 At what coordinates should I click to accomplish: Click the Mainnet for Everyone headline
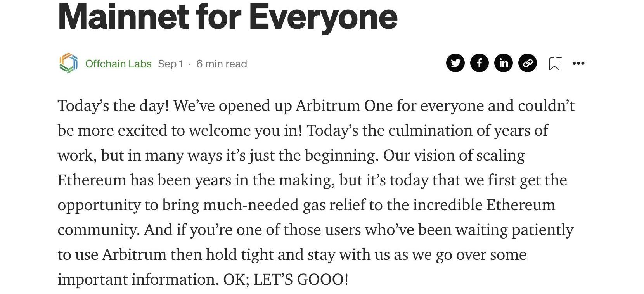tap(228, 16)
